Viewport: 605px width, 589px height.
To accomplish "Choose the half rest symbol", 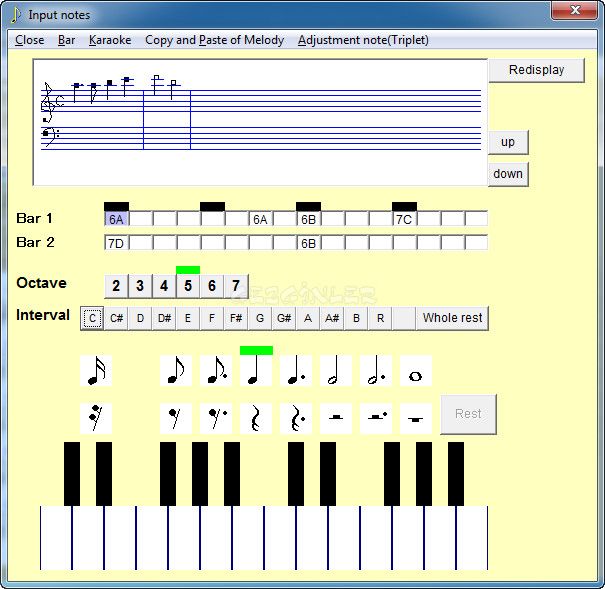I will click(336, 418).
